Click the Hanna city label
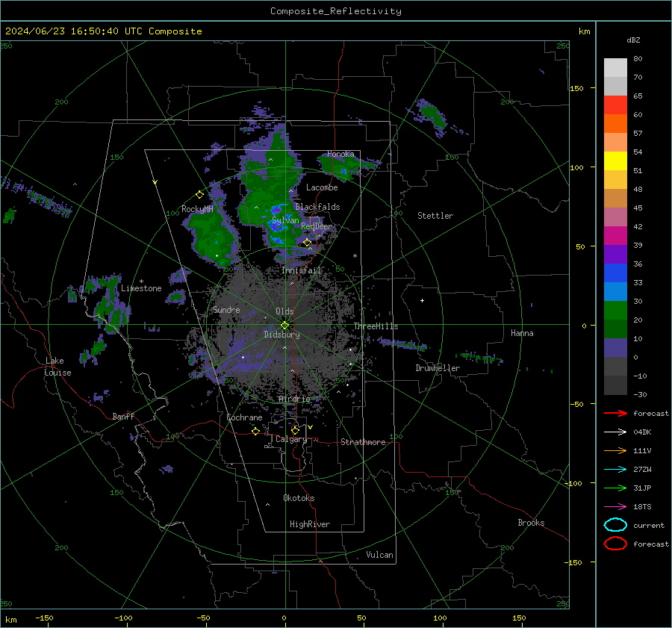672x628 pixels. 522,333
